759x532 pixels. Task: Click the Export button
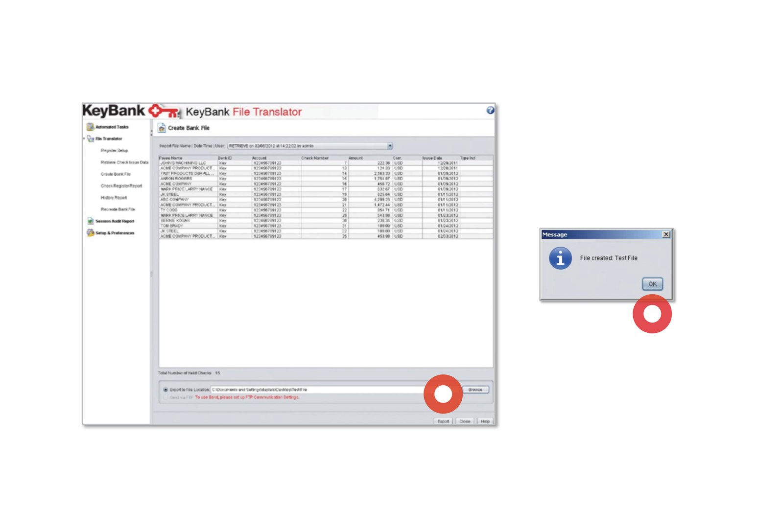(443, 421)
